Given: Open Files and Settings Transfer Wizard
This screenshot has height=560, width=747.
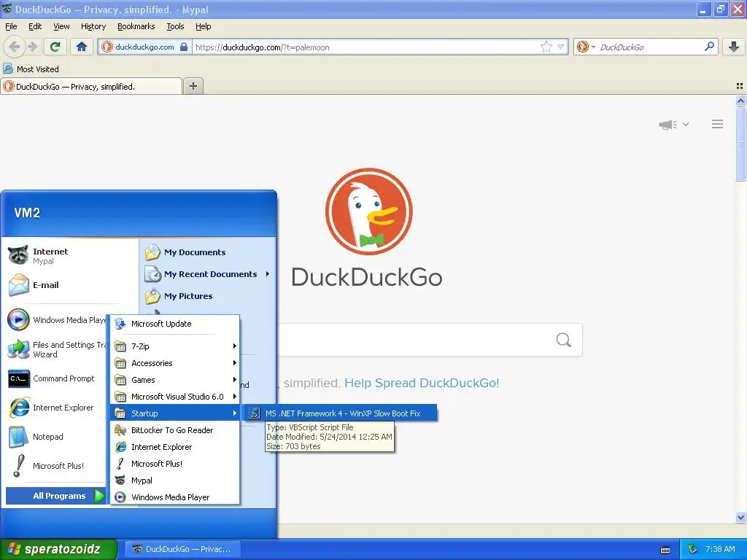Looking at the screenshot, I should [x=56, y=349].
